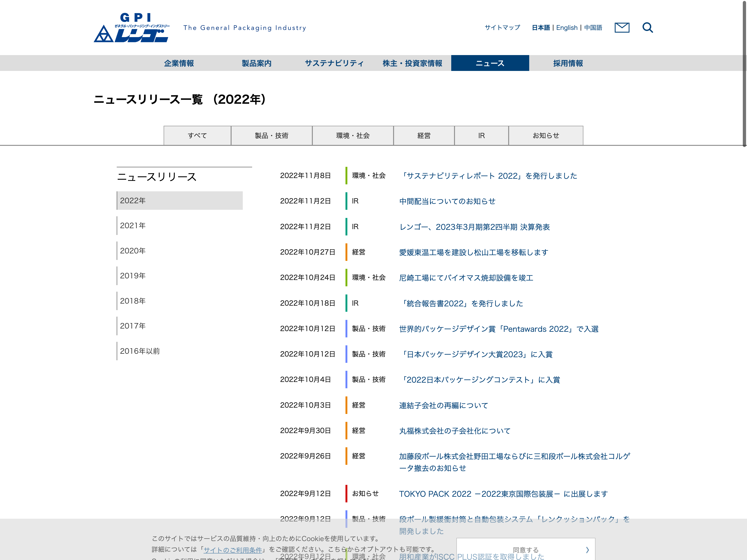Select the IR filter tab
The width and height of the screenshot is (747, 560).
pos(481,136)
